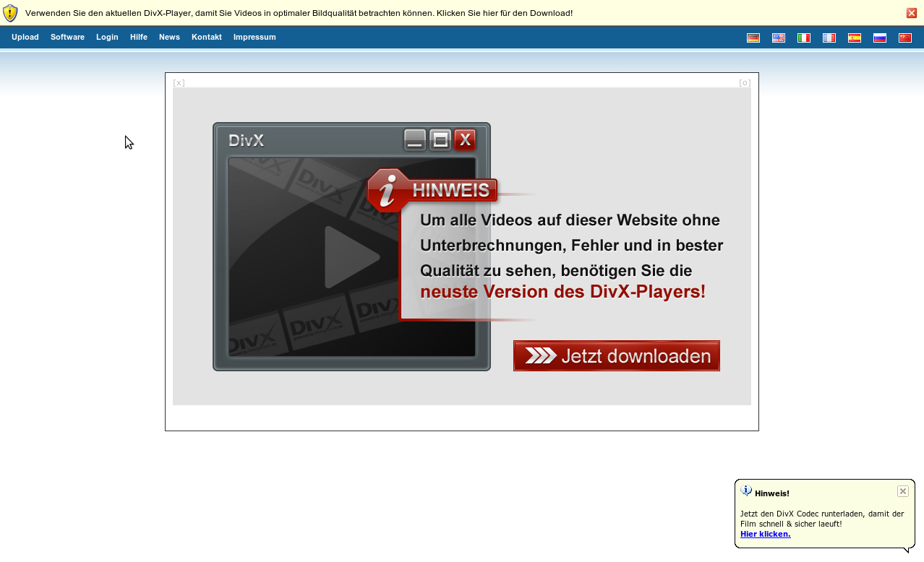Click the play triangle in DivX player
This screenshot has height=562, width=924.
pos(351,256)
